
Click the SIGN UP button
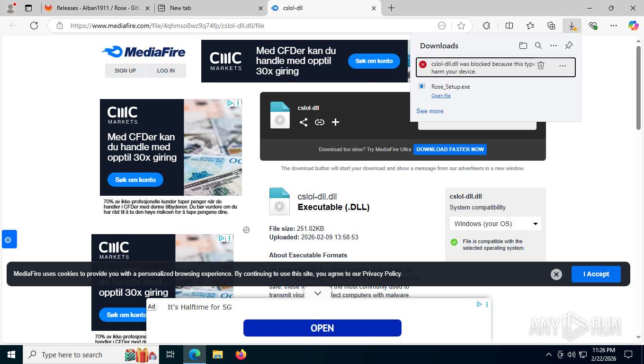tap(125, 71)
